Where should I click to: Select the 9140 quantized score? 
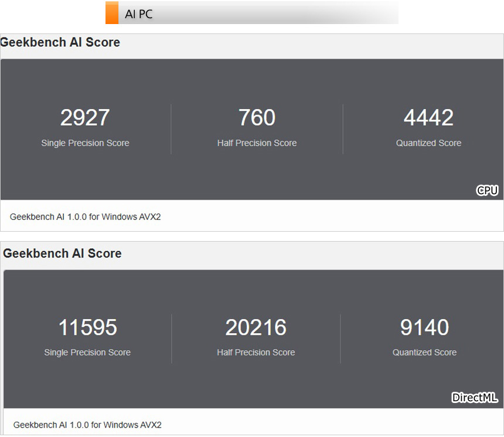pyautogui.click(x=424, y=327)
